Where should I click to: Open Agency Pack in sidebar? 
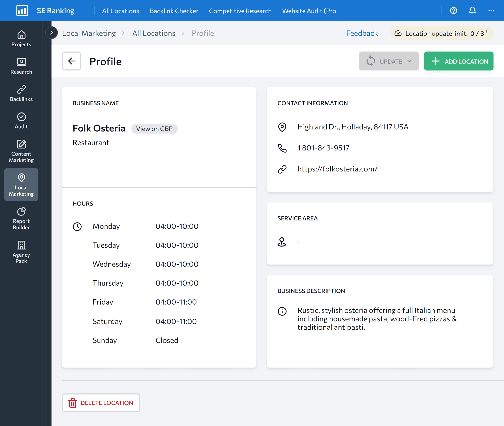tap(21, 252)
